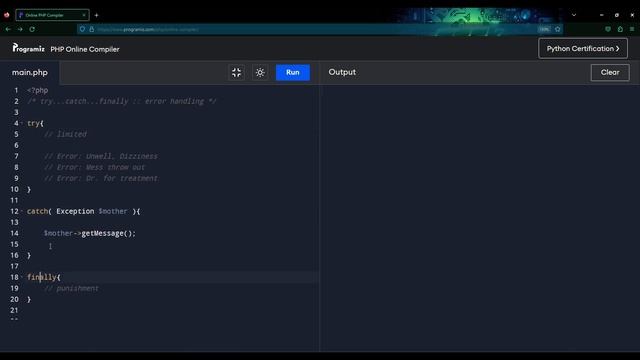Run the PHP code

click(293, 72)
